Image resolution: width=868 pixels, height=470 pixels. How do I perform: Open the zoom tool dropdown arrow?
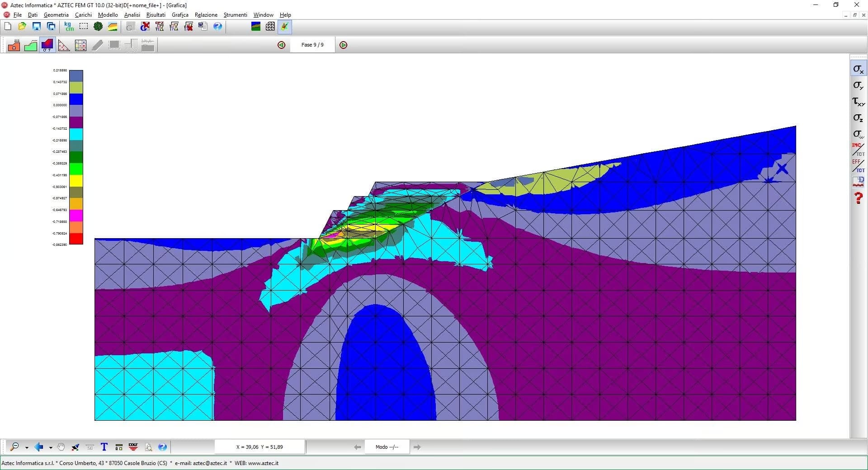pos(27,448)
